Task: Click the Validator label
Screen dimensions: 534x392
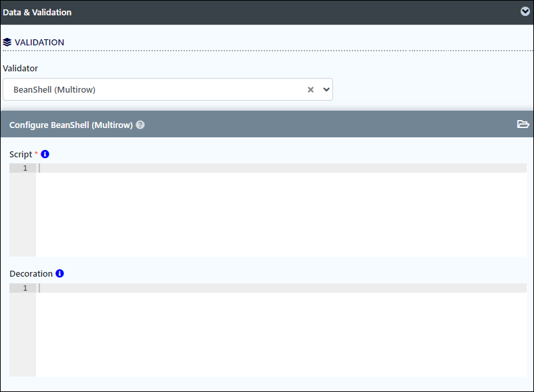Action: coord(21,69)
